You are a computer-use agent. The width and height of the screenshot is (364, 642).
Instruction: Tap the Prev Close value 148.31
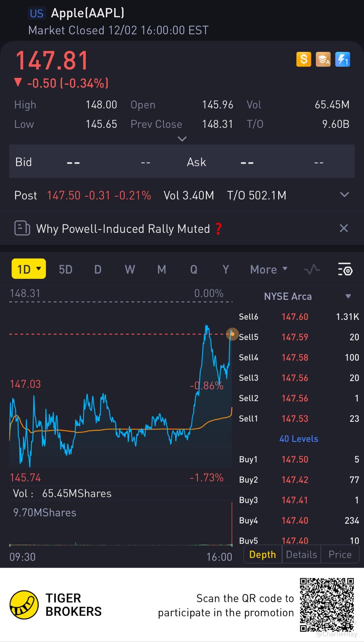click(x=218, y=124)
